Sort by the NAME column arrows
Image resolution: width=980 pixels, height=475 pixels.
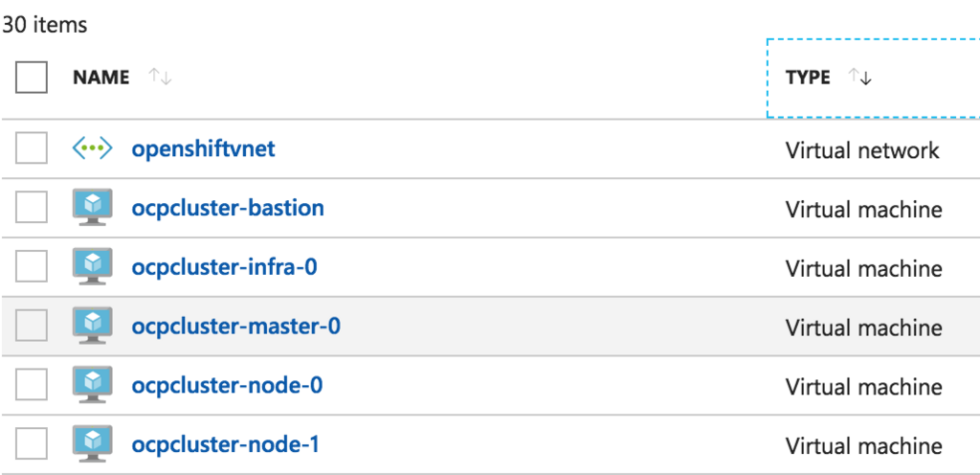click(160, 78)
